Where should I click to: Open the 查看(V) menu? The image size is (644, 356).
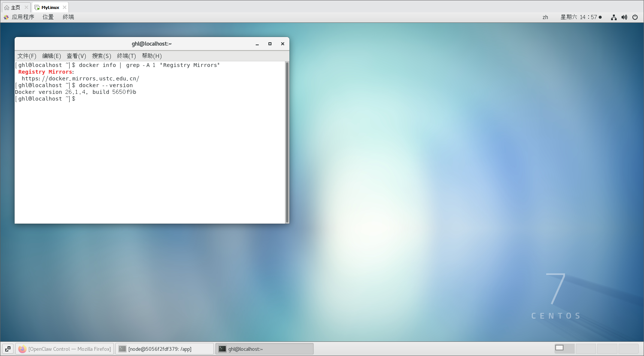click(76, 56)
